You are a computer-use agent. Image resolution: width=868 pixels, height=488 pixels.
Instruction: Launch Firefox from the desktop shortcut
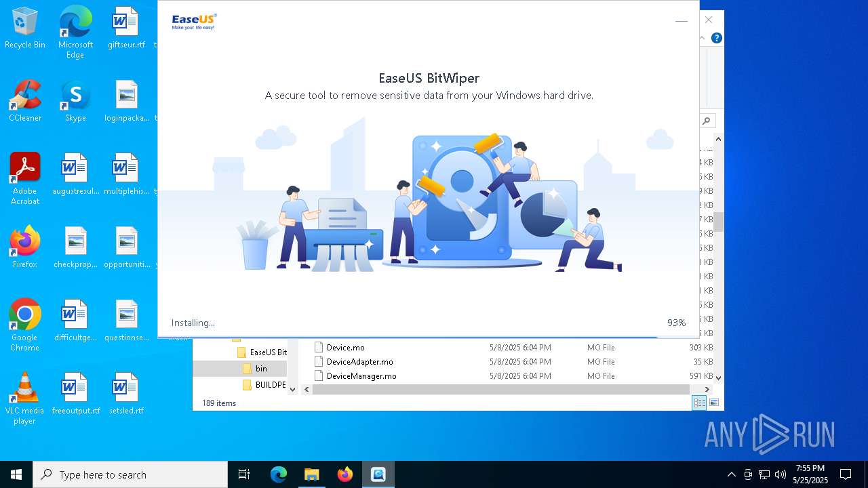pyautogui.click(x=25, y=247)
